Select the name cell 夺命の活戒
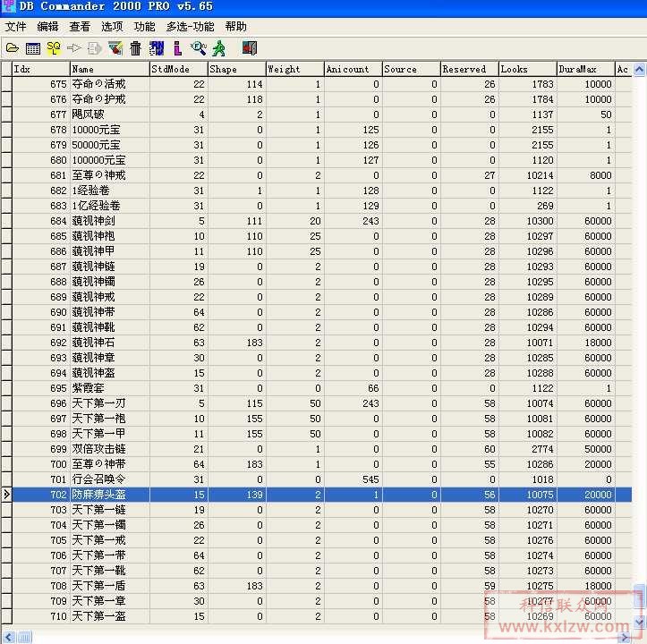647x644 pixels. tap(109, 84)
